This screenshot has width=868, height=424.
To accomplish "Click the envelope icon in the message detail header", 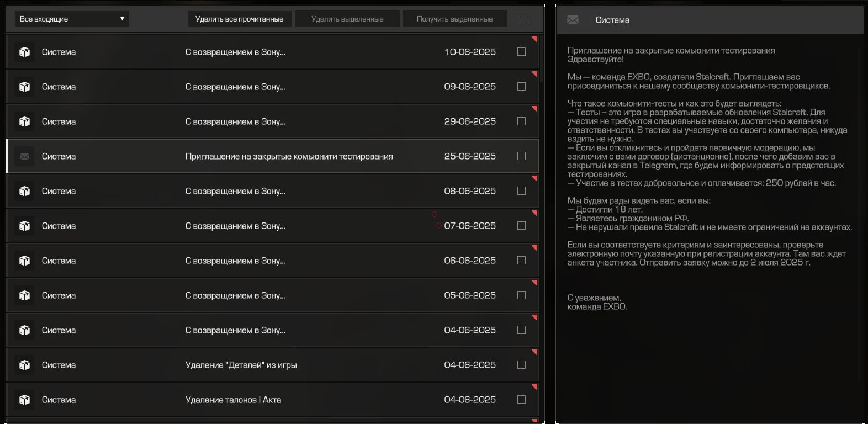I will tap(573, 20).
